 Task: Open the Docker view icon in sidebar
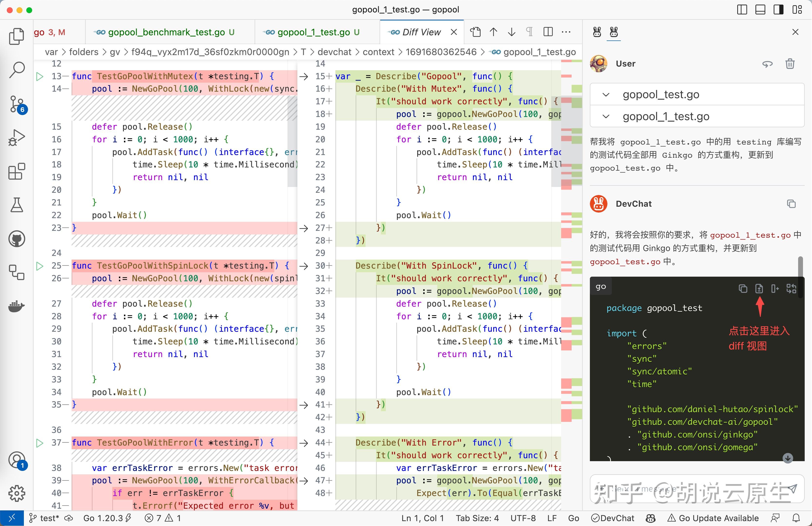(16, 306)
